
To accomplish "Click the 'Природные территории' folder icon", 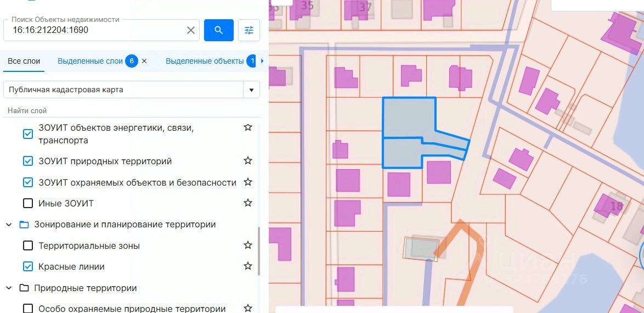I will click(x=24, y=288).
